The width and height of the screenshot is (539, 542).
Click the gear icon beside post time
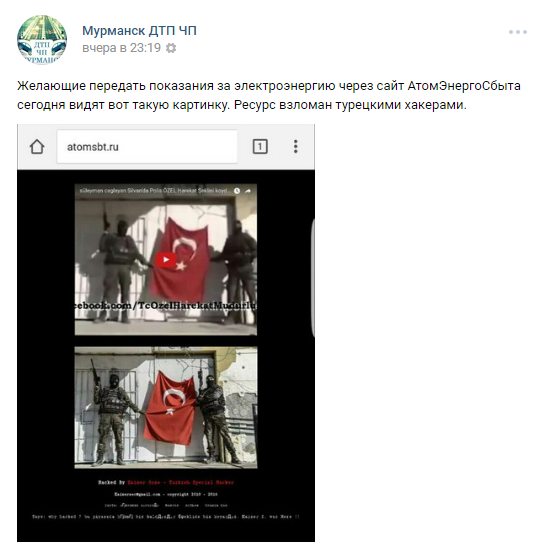171,48
